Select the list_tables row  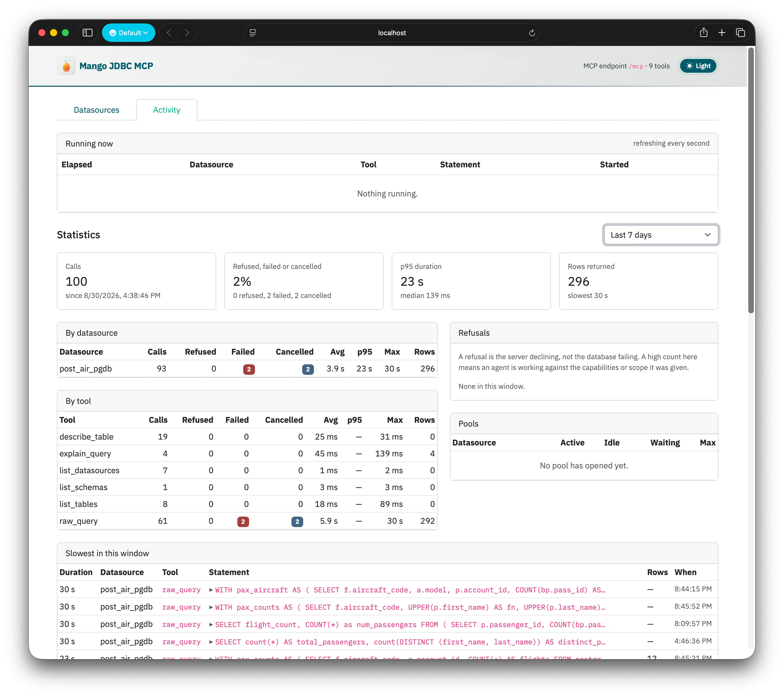pos(247,504)
